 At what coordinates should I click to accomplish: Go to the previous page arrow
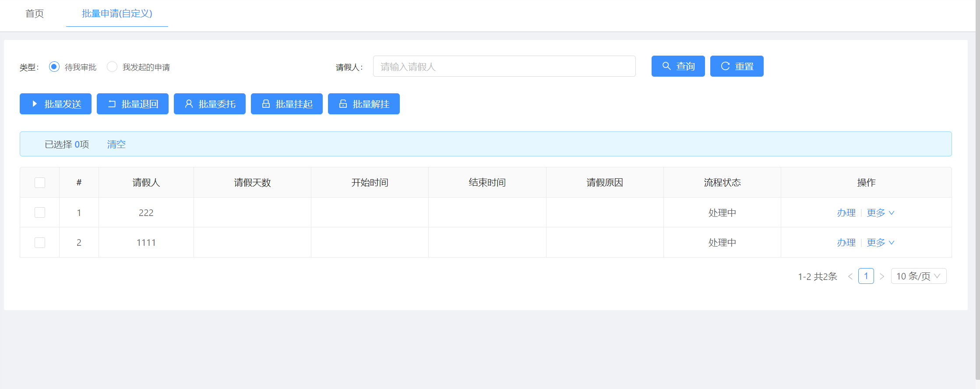pyautogui.click(x=850, y=276)
